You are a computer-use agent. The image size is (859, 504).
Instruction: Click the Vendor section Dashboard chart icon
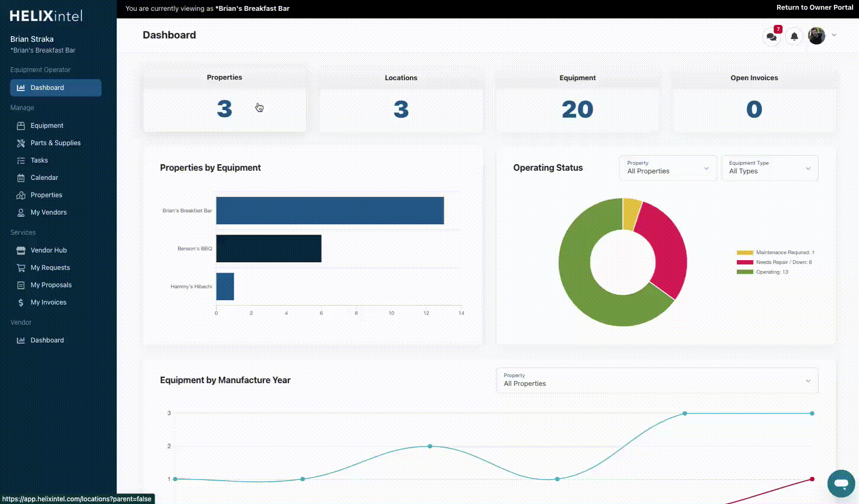(21, 340)
